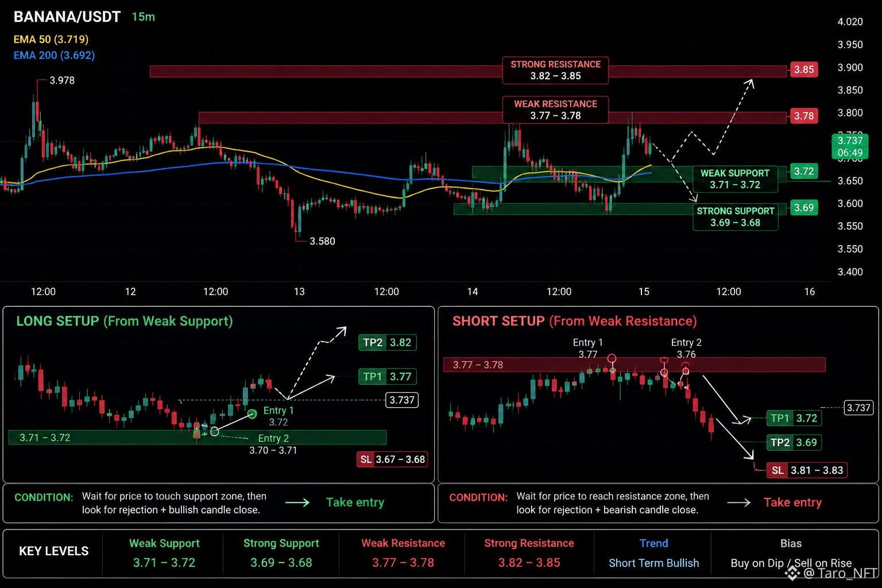Click the Bias heading in Key Levels
The image size is (882, 588).
coord(791,543)
